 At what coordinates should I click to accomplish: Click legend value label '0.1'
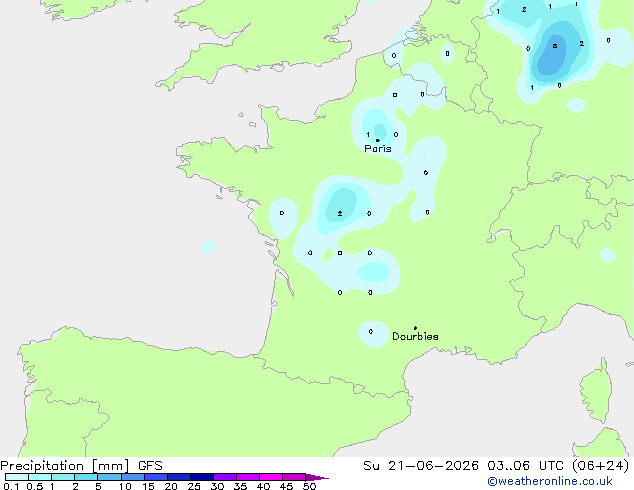(11, 486)
